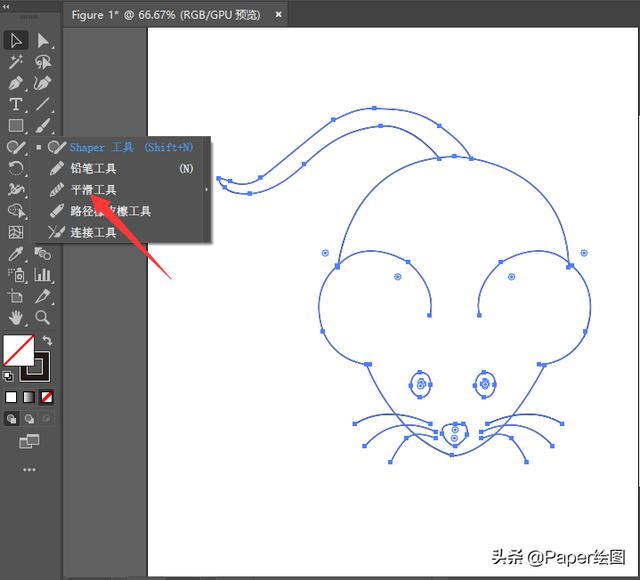
Task: Close the Figure 1* document tab
Action: [x=278, y=15]
